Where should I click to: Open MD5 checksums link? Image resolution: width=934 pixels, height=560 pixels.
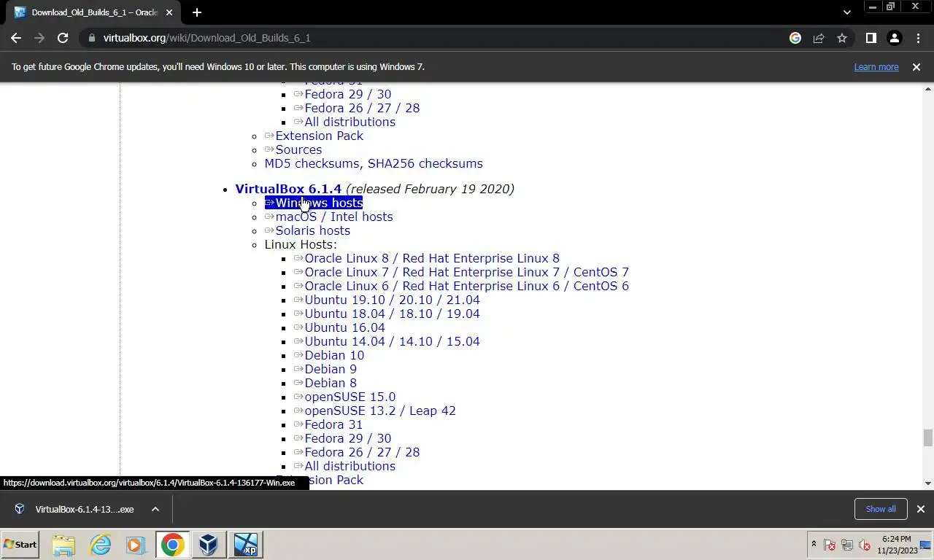312,163
